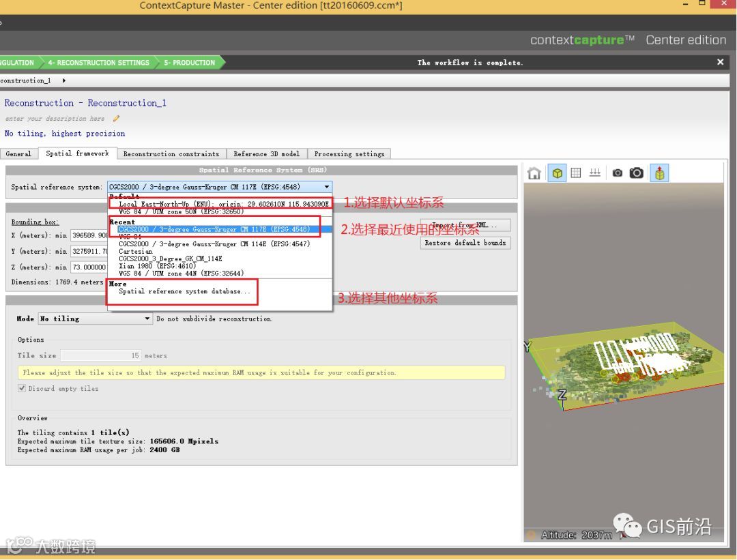
Task: Click the X min bounding box field
Action: point(89,235)
